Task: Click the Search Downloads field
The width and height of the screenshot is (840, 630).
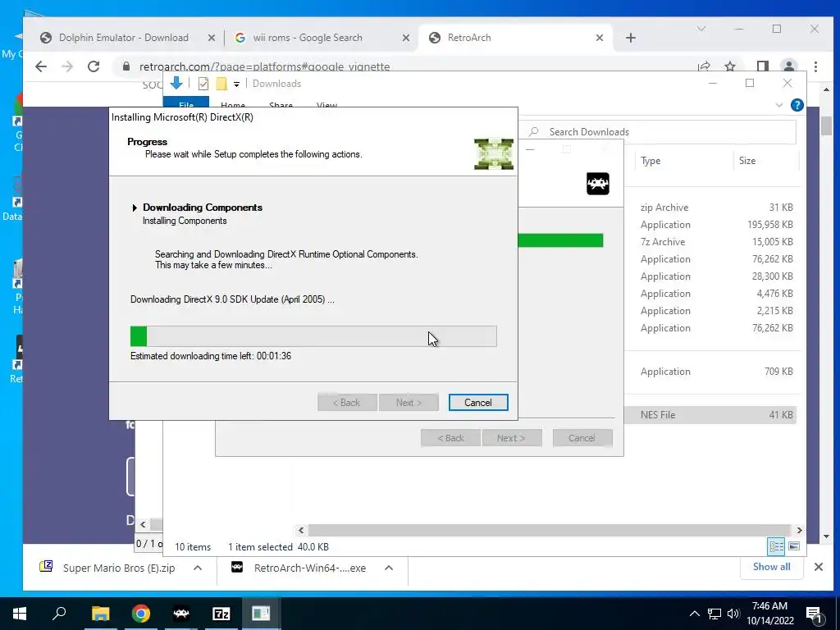Action: tap(657, 132)
